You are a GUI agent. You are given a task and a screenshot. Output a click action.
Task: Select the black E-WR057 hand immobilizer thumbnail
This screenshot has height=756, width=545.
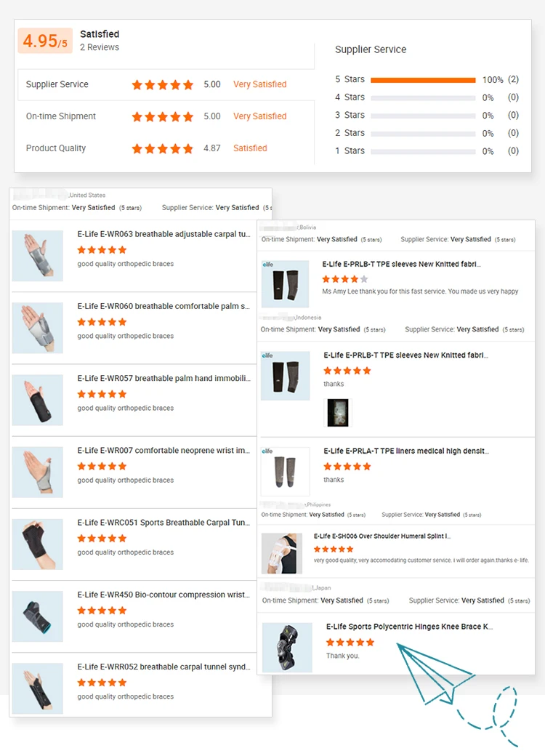click(38, 401)
